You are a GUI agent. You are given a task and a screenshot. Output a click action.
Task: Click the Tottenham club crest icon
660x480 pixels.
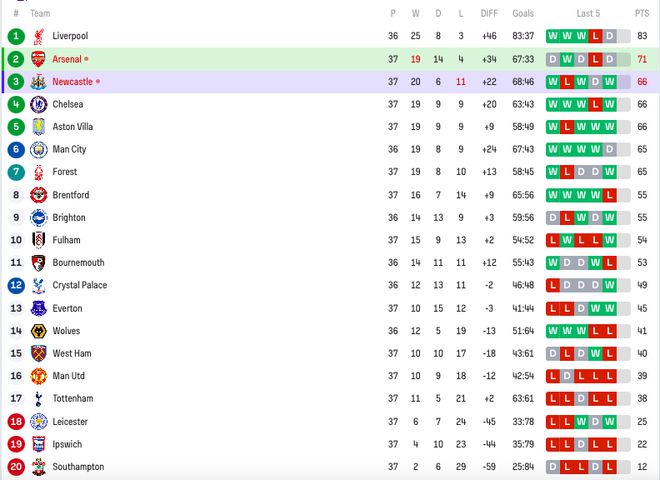point(39,399)
